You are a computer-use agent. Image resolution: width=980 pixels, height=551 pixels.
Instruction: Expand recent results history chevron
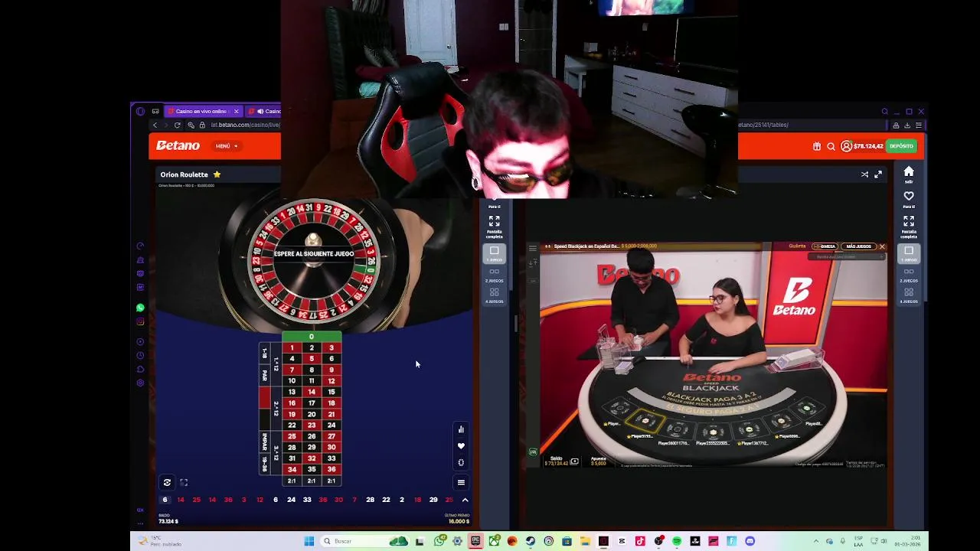pos(465,500)
